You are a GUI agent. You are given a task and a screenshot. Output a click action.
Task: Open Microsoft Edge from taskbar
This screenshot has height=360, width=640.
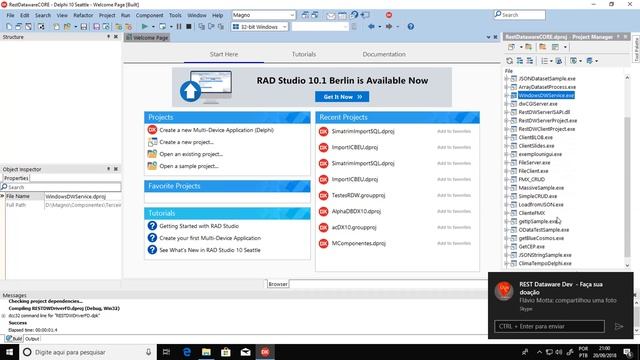tap(187, 352)
